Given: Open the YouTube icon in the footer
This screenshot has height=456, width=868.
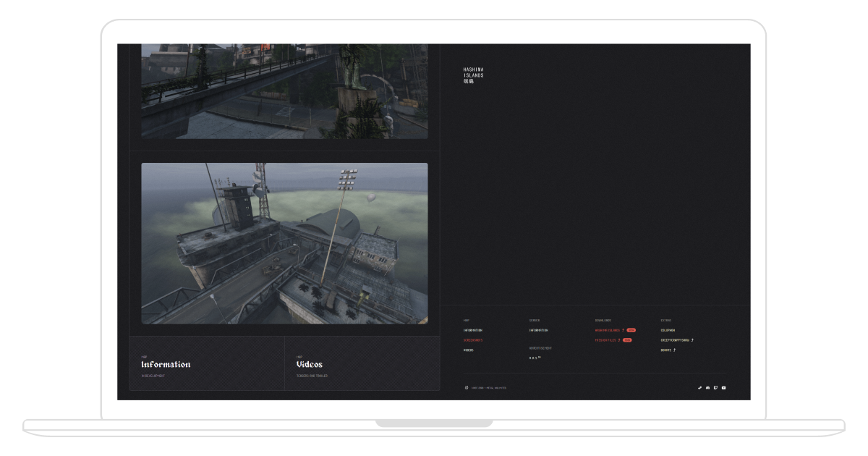Looking at the screenshot, I should [x=723, y=388].
